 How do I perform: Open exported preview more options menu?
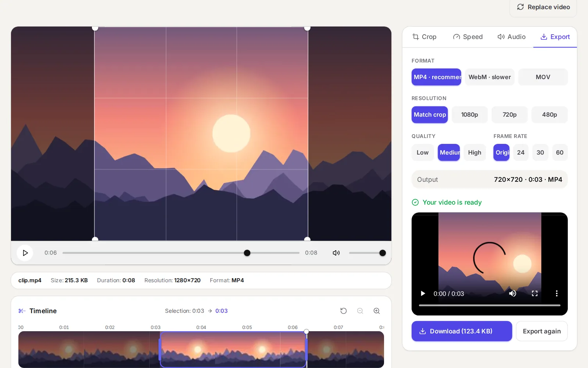556,293
